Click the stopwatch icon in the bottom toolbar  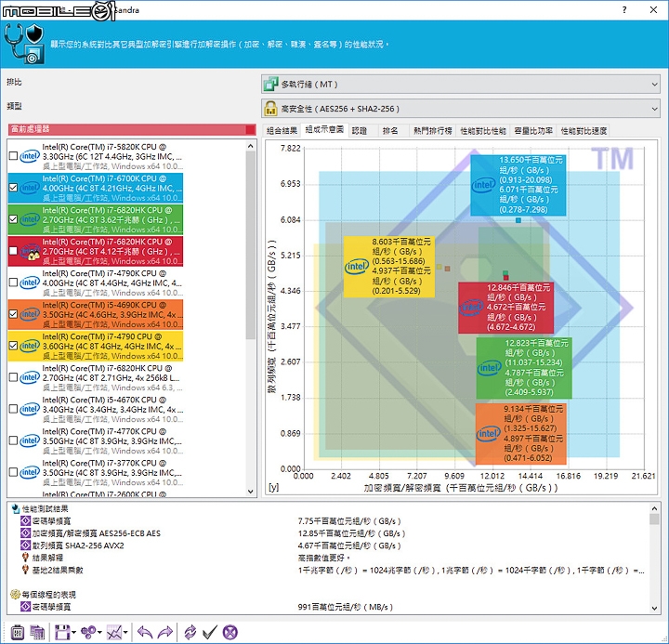point(17,632)
